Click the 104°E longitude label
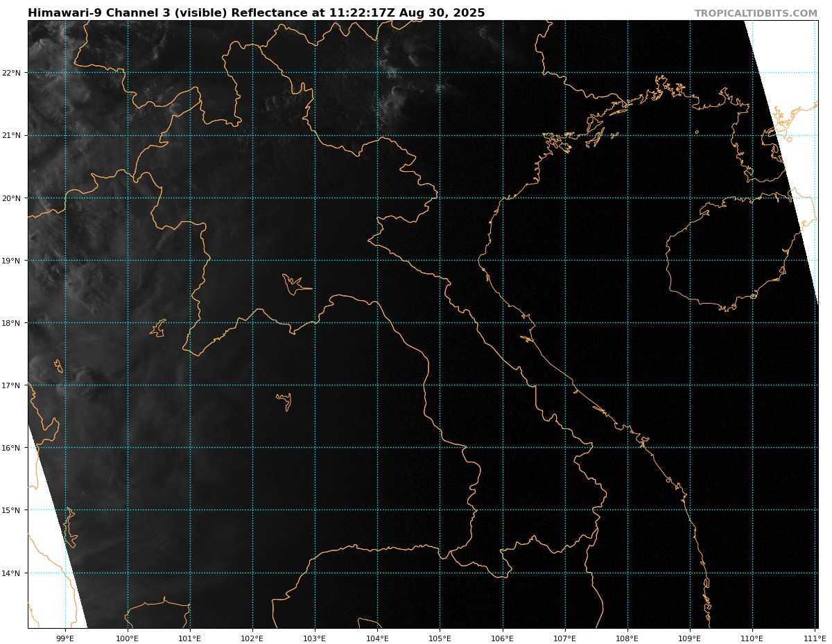Screen dimensions: 832x644 (x=377, y=638)
